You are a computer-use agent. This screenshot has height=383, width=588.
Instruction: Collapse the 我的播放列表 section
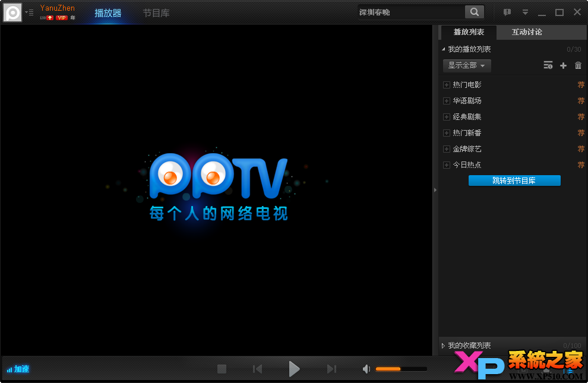[443, 49]
